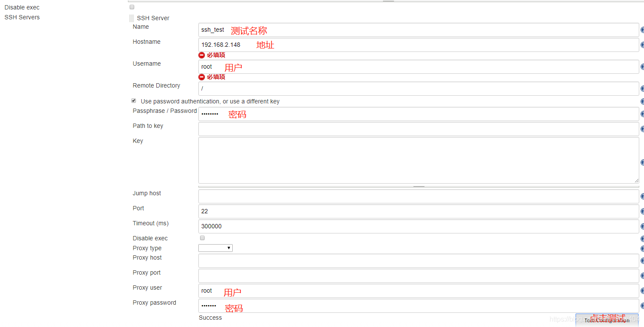Click the Success status text
This screenshot has height=327, width=644.
[x=210, y=318]
